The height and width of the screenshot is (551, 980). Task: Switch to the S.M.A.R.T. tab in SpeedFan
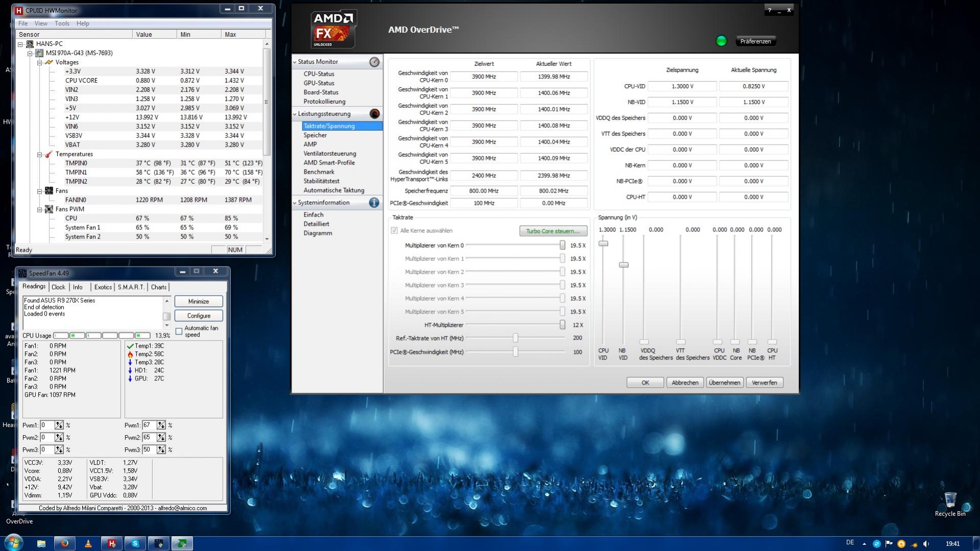pos(131,288)
